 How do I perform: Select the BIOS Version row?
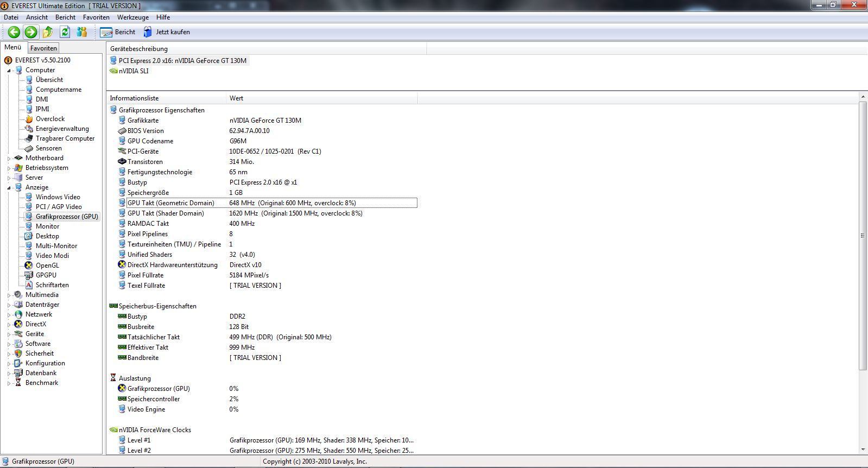click(x=263, y=131)
